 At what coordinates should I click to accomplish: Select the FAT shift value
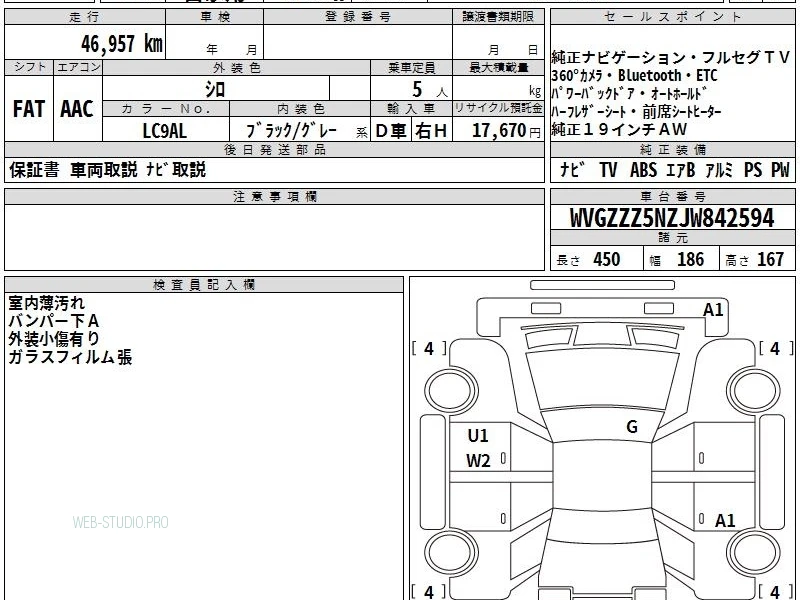[x=29, y=109]
